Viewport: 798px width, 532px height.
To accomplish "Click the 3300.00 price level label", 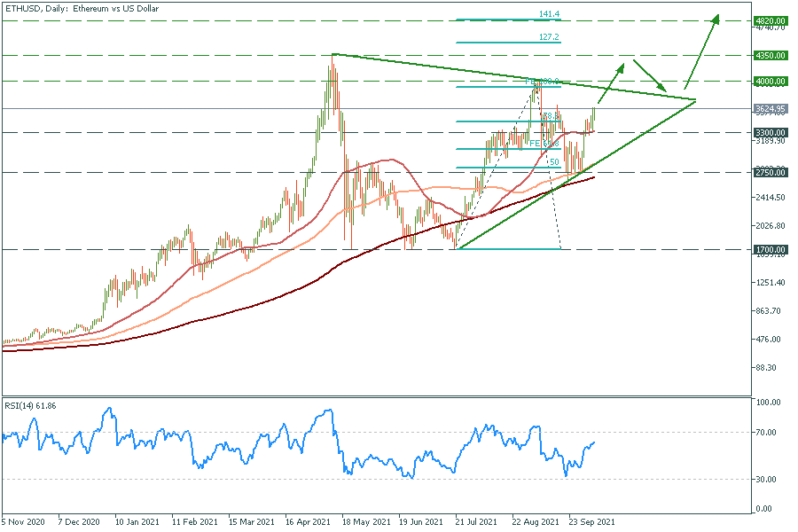I will tap(770, 133).
